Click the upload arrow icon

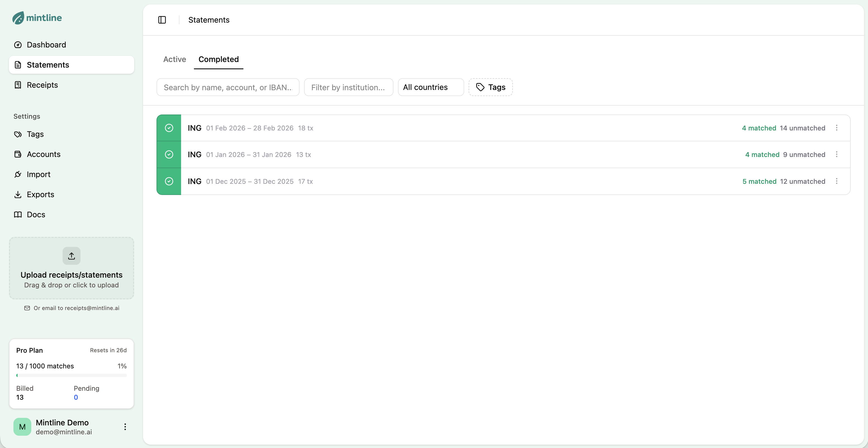point(72,256)
